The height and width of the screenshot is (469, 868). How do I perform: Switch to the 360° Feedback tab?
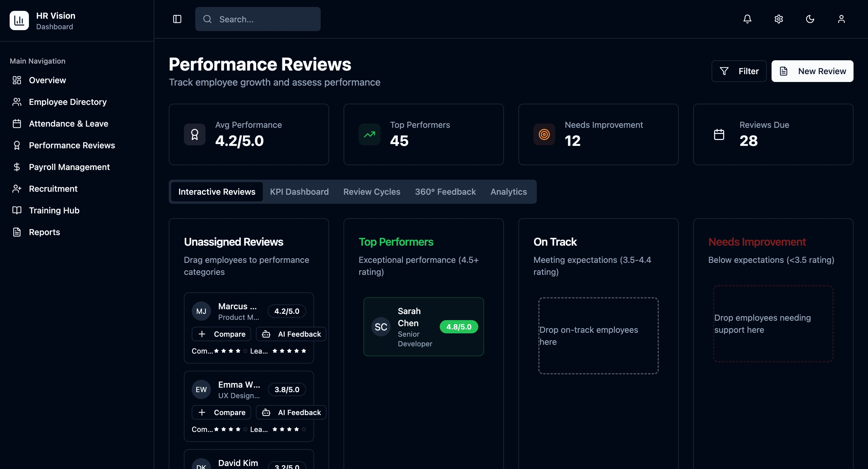point(445,192)
